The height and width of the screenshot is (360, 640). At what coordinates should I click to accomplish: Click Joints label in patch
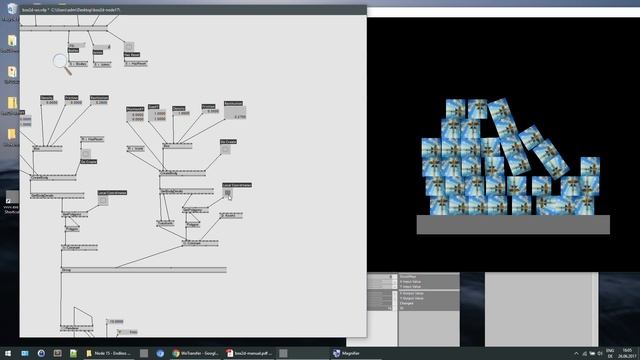pyautogui.click(x=98, y=52)
